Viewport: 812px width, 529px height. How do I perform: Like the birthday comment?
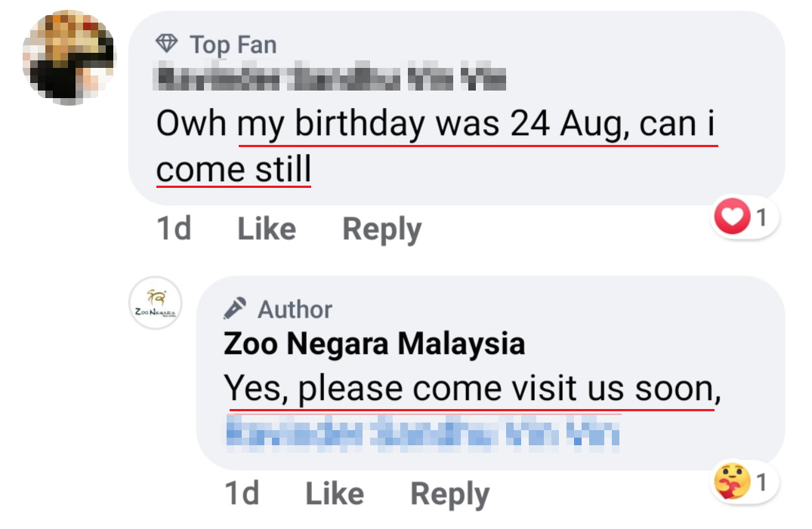(x=266, y=229)
